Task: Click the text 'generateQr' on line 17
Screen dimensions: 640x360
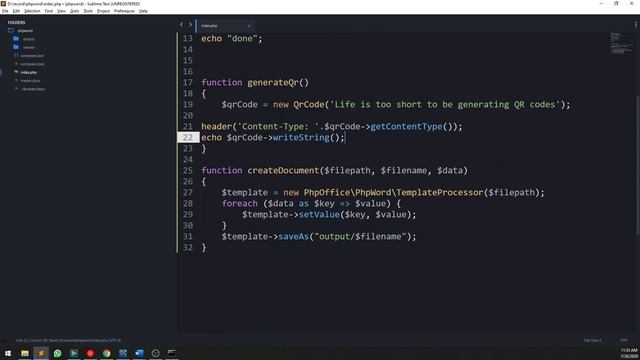Action: (x=273, y=82)
